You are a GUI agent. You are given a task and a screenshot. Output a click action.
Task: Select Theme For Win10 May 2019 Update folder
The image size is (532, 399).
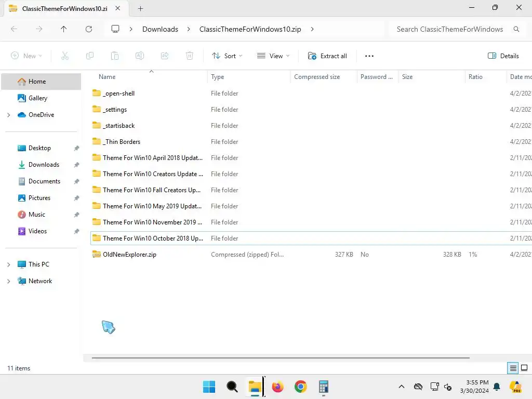(311, 206)
